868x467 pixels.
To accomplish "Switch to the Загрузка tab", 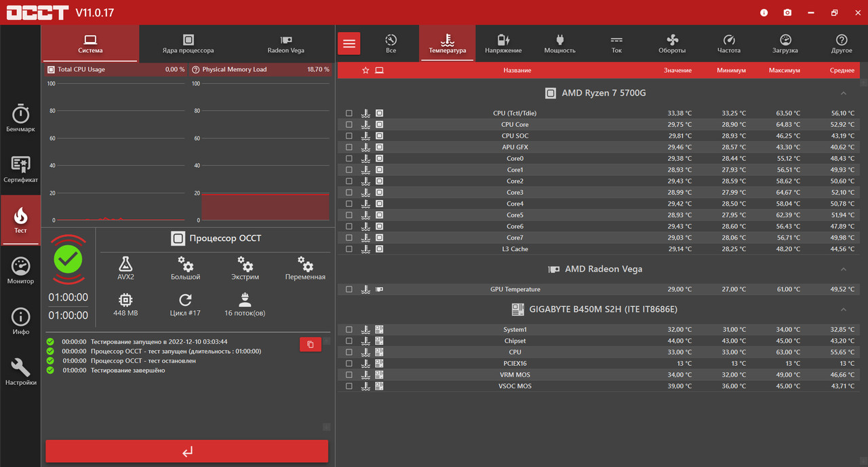I will pyautogui.click(x=785, y=43).
